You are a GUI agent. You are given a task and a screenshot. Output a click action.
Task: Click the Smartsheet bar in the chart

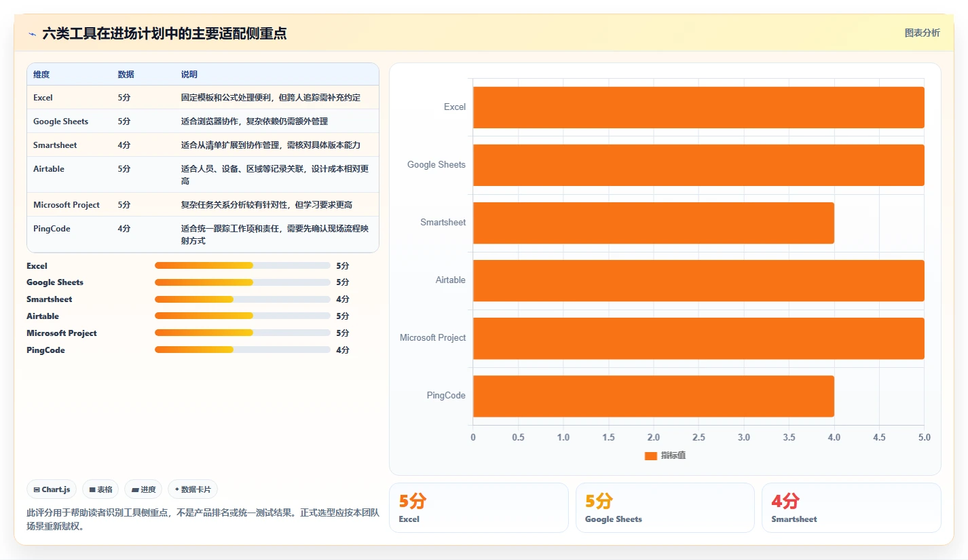653,223
